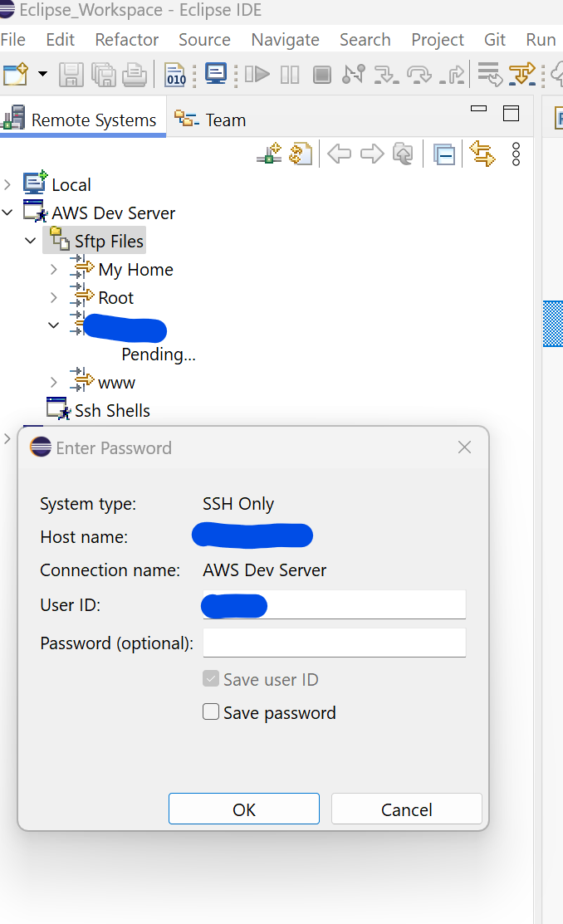Collapse the AWS Dev Server node

coord(7,213)
